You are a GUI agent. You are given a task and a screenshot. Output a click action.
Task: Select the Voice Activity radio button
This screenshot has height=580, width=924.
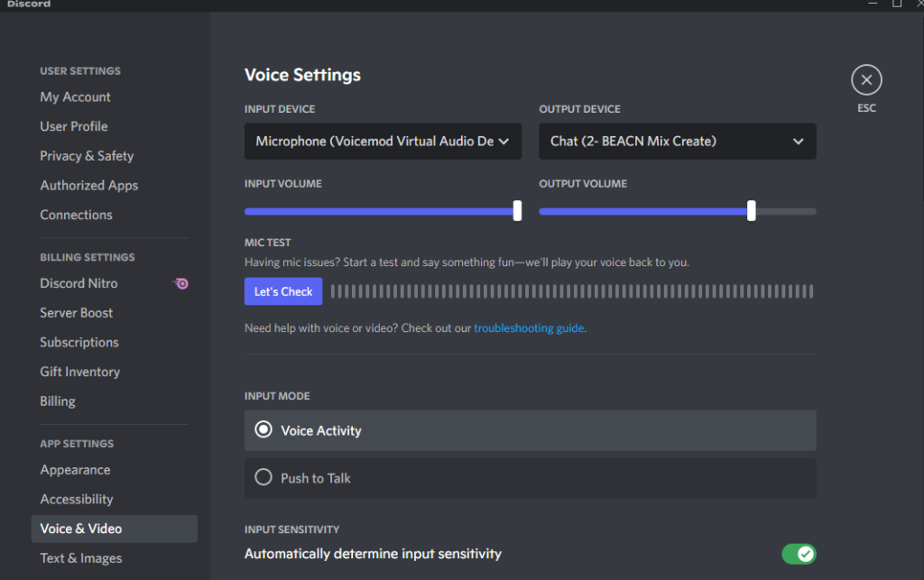[x=263, y=430]
